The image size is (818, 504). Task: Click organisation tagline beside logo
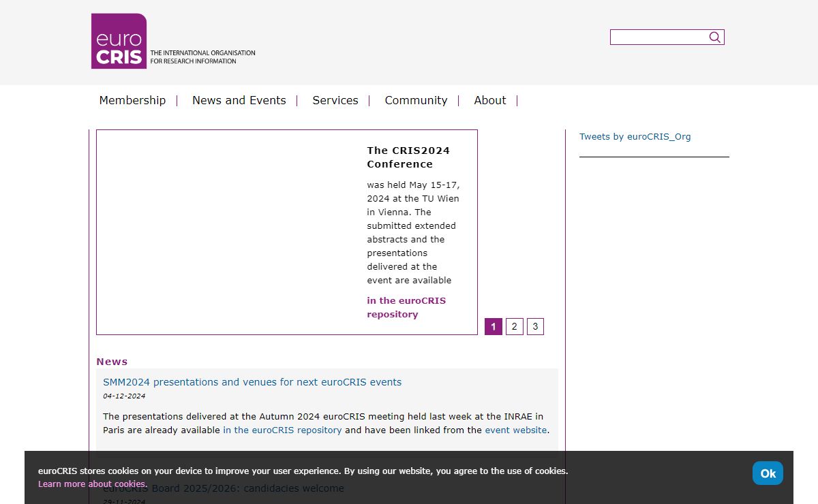click(x=202, y=57)
